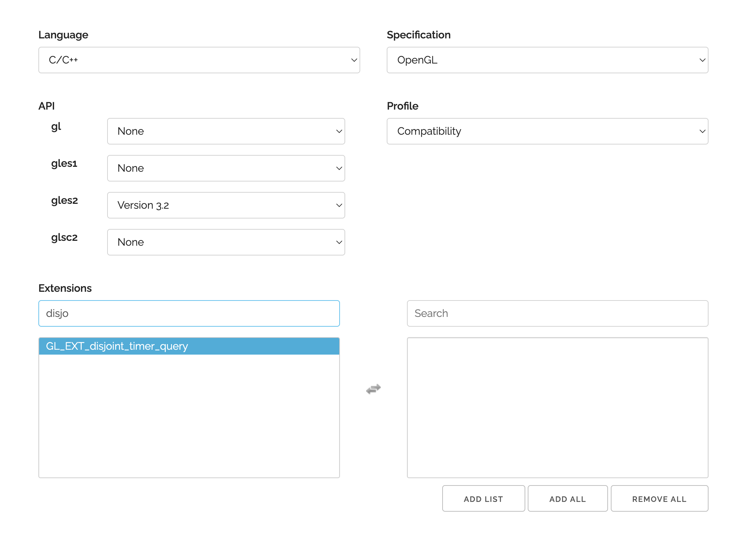
Task: Expand the gles2 Version 3.2 dropdown
Action: click(226, 205)
